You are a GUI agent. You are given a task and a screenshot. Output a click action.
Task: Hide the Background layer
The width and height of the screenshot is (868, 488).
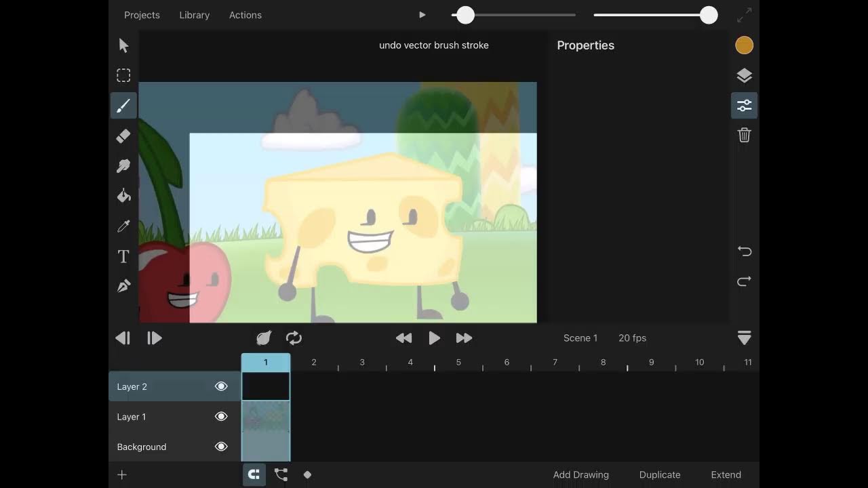coord(221,447)
